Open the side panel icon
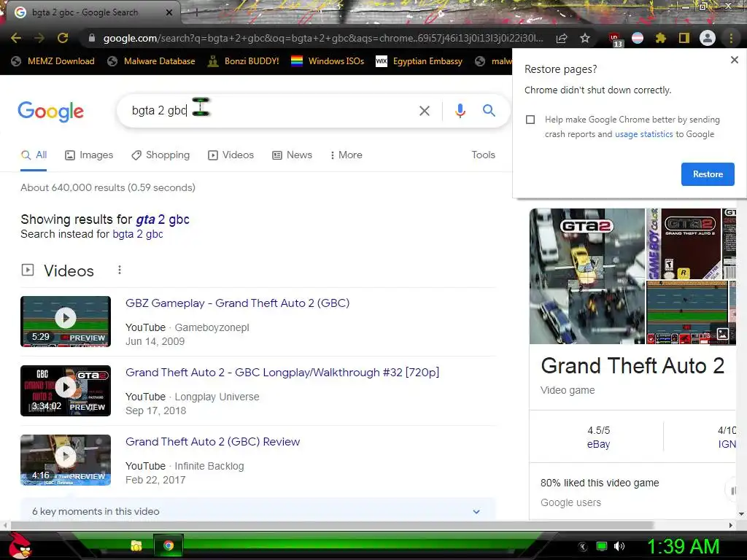The height and width of the screenshot is (560, 747). click(x=684, y=38)
